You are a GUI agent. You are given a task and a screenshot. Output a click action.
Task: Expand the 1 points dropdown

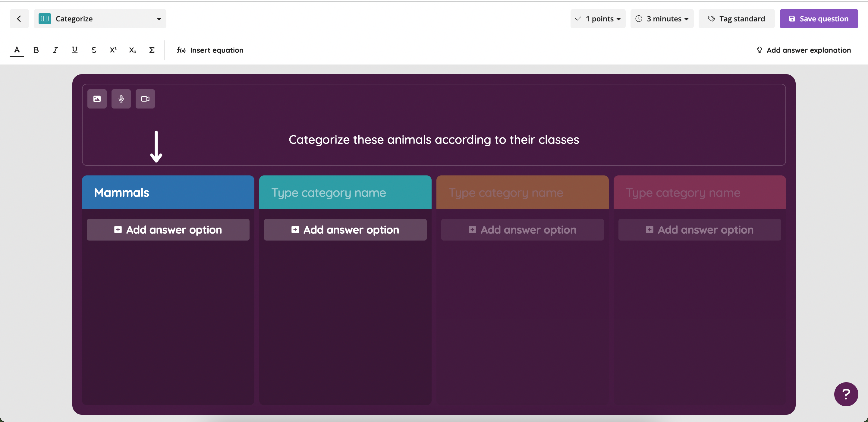pos(598,19)
